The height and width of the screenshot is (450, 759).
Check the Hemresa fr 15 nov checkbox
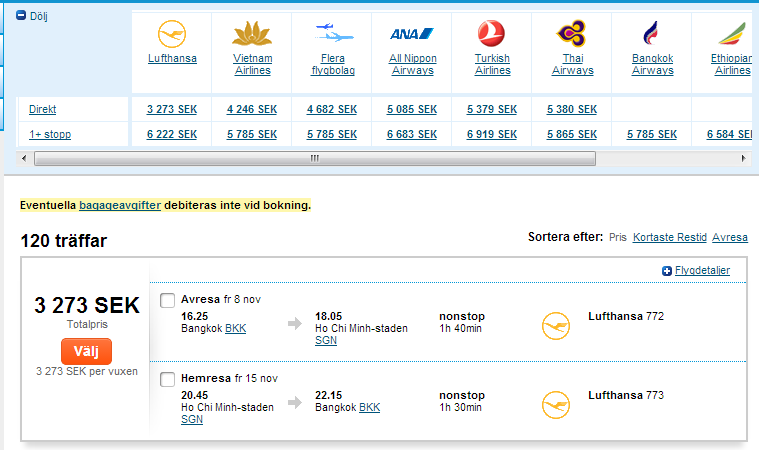coord(167,379)
